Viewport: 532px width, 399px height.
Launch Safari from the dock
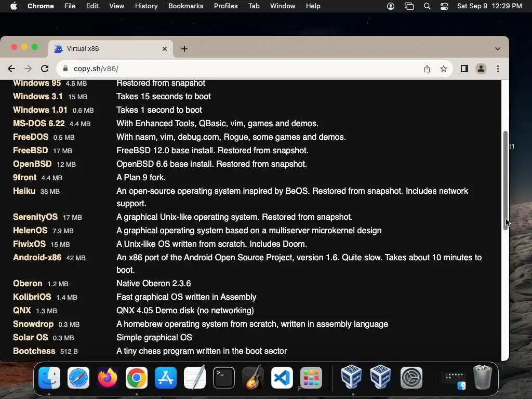(x=78, y=377)
